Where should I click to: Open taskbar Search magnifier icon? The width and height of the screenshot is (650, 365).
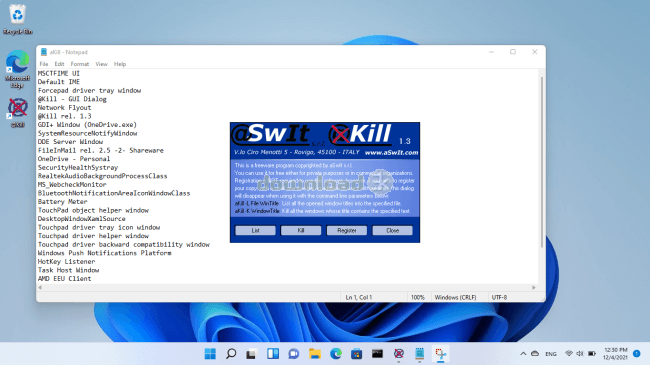(231, 354)
